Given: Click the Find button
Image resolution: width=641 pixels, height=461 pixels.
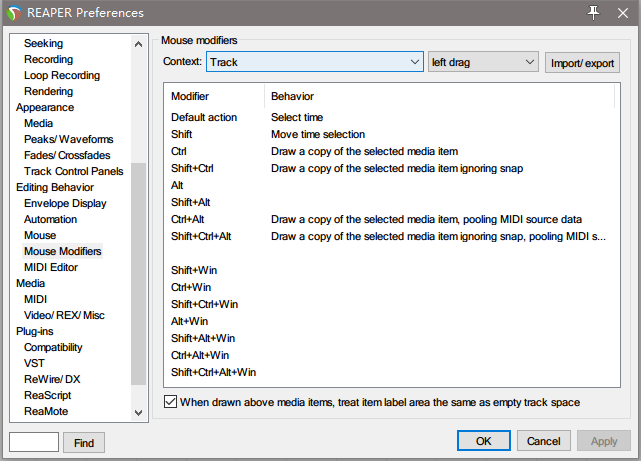Looking at the screenshot, I should point(84,443).
